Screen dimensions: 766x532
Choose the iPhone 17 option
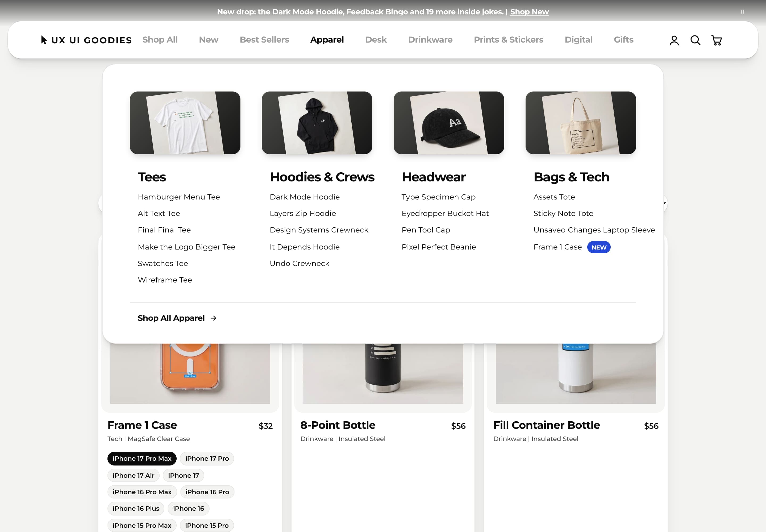point(183,475)
